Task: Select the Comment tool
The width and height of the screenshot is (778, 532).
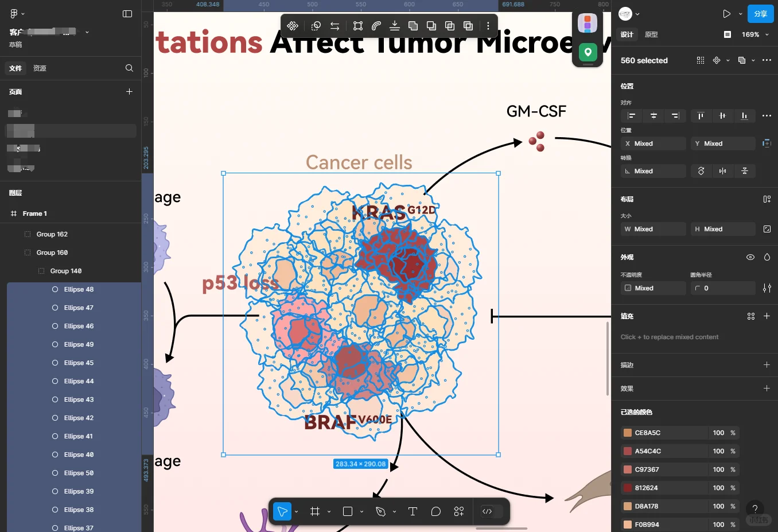Action: 436,511
